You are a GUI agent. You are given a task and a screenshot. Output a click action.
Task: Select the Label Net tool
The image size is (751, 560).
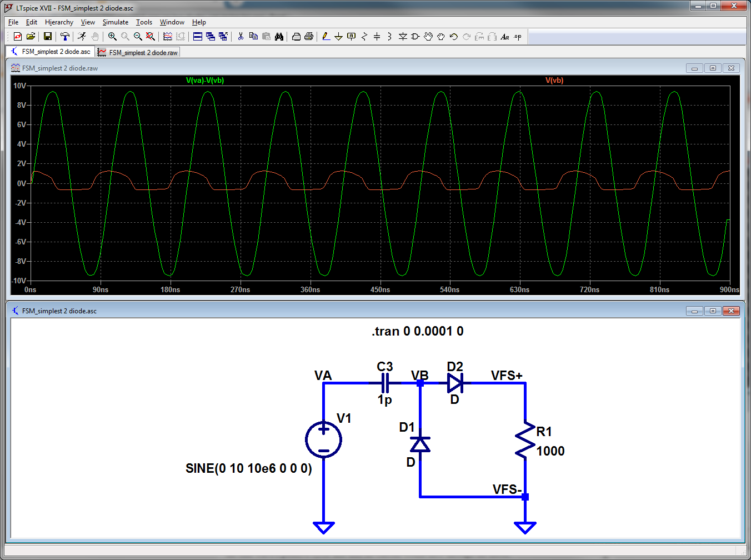351,36
